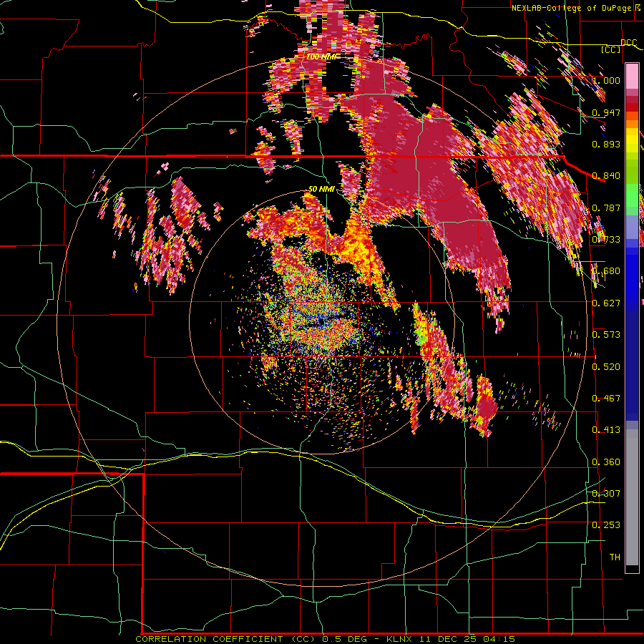Screen dimensions: 644x644
Task: Click the "0.360" scale value
Action: coord(606,462)
